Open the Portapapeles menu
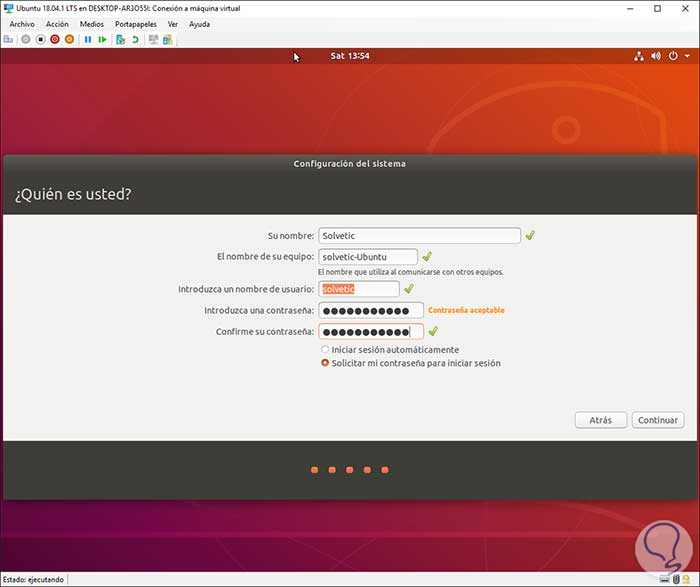 click(136, 24)
